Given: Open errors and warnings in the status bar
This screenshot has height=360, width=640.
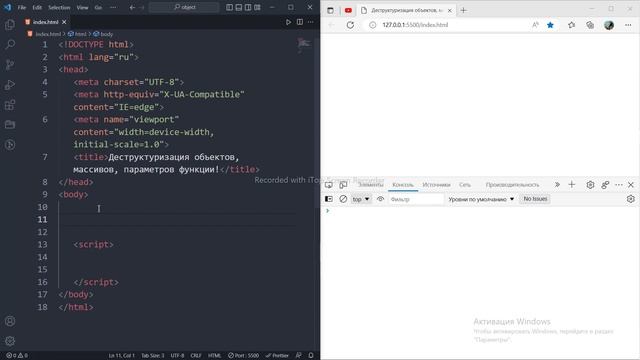Looking at the screenshot, I should coord(17,356).
